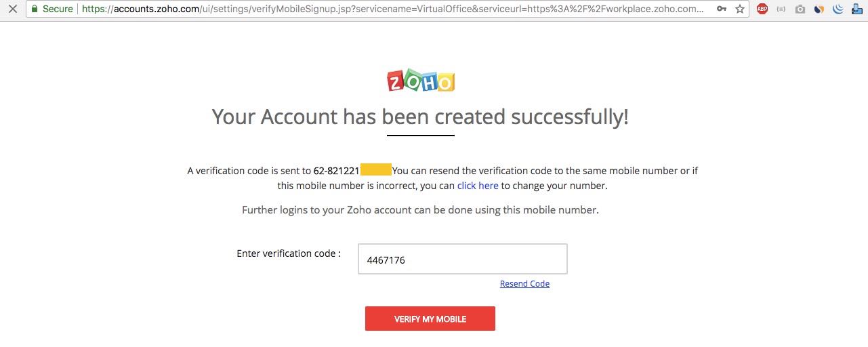Click the 'Your Account has been created successfully!' heading
The height and width of the screenshot is (347, 868).
[420, 117]
